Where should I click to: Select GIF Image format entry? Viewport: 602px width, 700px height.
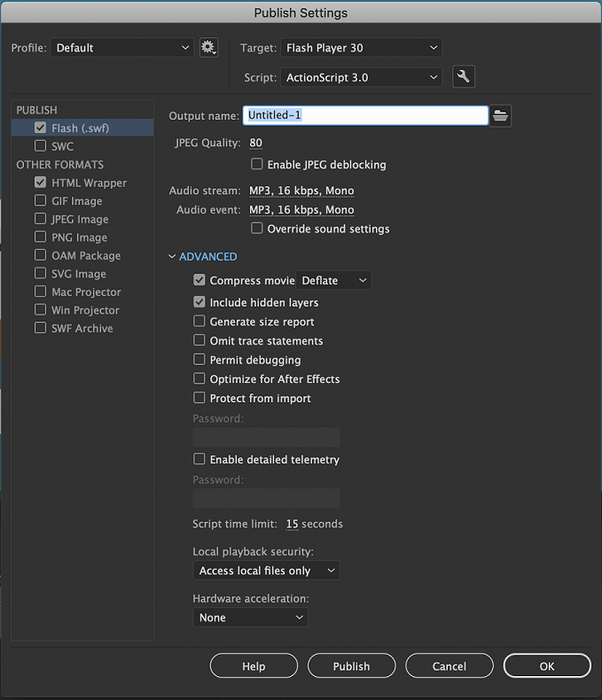pos(76,201)
